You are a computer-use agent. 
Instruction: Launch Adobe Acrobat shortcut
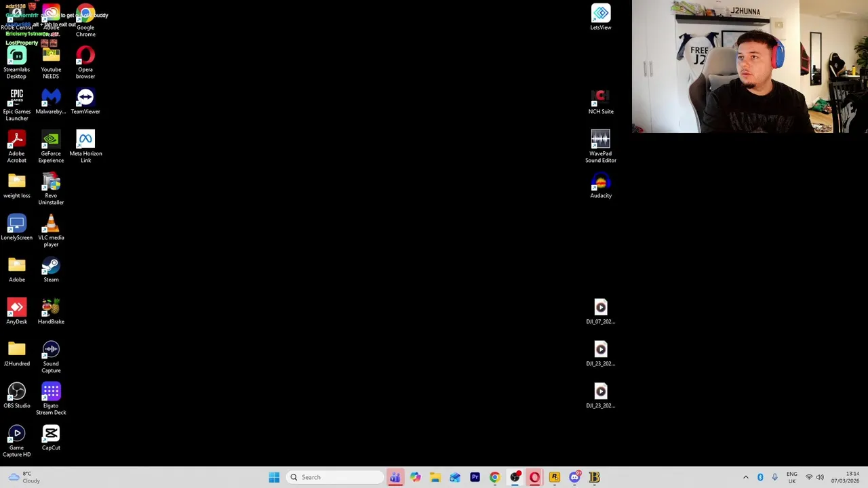click(16, 147)
